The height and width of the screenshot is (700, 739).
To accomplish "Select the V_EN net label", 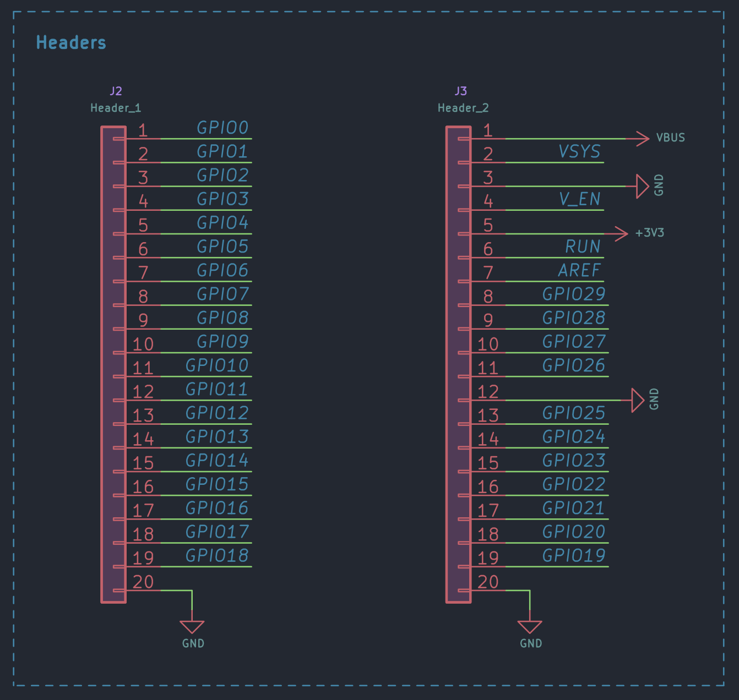I will (580, 199).
